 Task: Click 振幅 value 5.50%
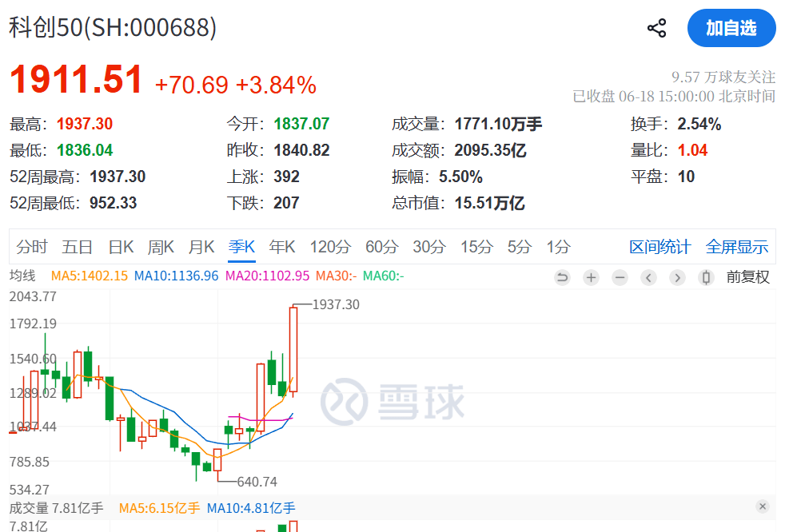(460, 177)
